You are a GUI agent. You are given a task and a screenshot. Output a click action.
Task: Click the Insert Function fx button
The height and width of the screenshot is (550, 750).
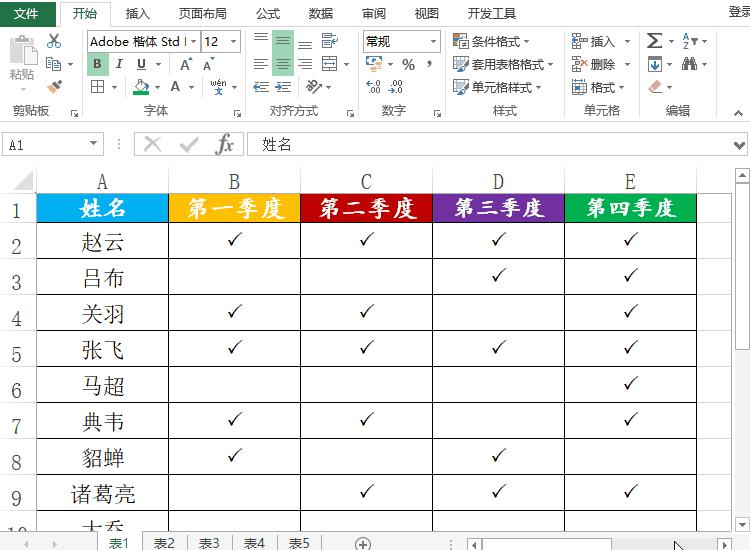coord(225,144)
